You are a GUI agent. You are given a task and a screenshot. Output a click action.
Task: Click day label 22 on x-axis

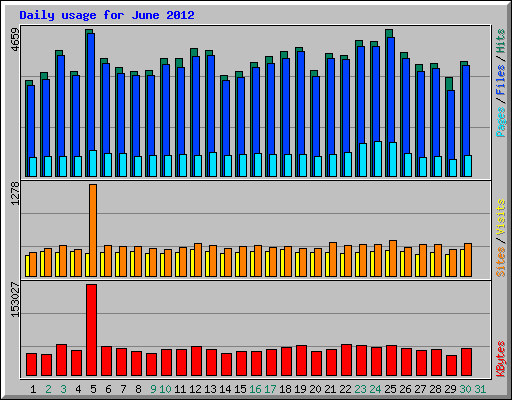pos(345,389)
